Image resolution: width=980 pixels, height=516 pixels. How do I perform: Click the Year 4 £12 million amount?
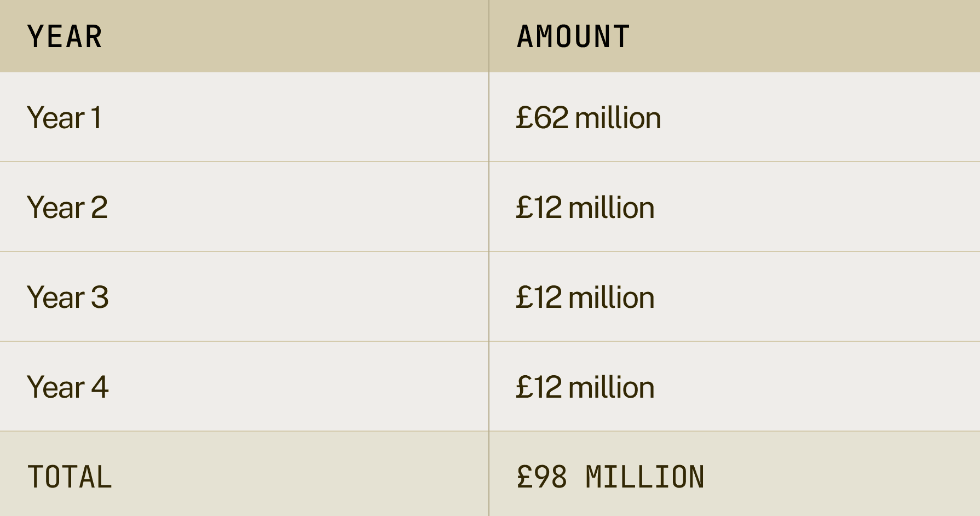(x=585, y=387)
